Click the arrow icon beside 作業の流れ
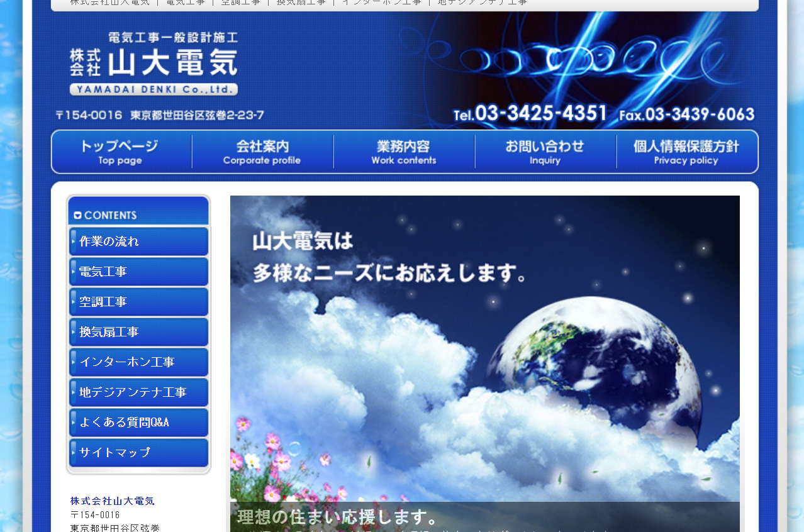The image size is (804, 532). [73, 241]
